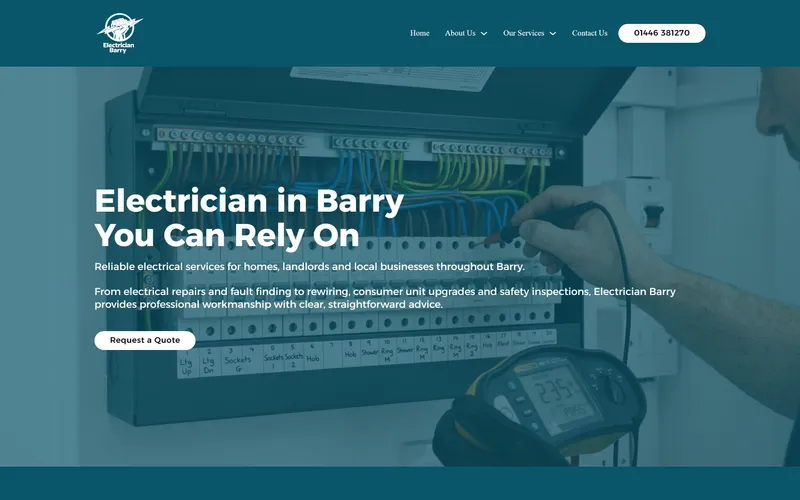Open the About Us menu item

tap(460, 33)
